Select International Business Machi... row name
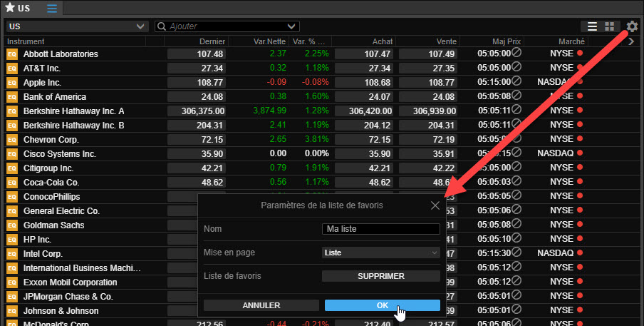 tap(82, 268)
